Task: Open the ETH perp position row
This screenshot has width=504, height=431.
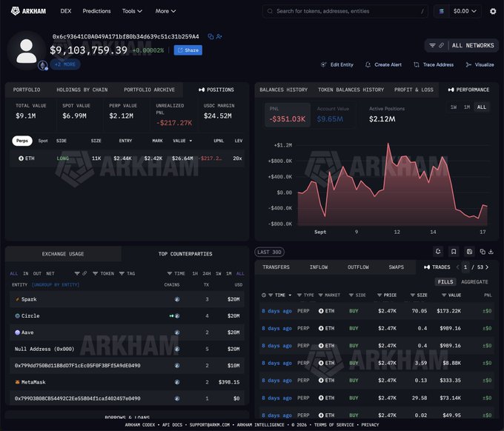Action: 127,158
